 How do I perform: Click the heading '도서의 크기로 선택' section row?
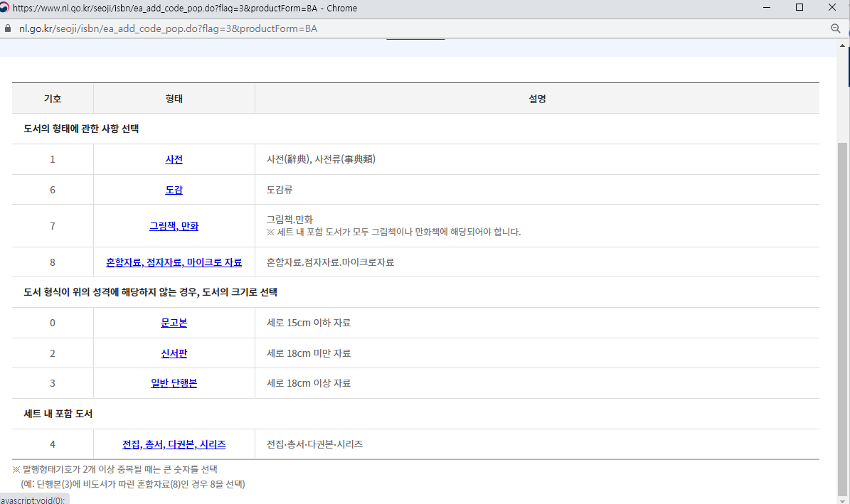pyautogui.click(x=415, y=292)
